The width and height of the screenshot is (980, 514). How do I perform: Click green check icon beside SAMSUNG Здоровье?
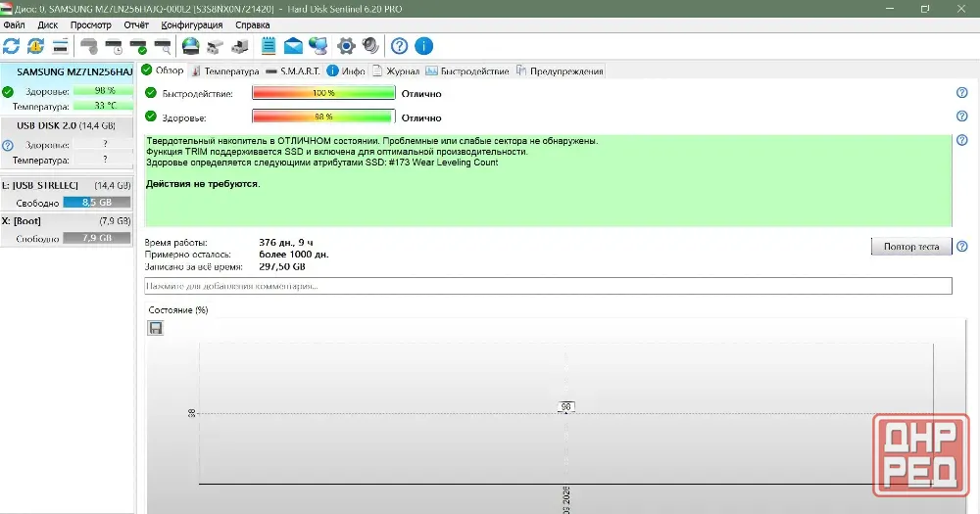(8, 92)
